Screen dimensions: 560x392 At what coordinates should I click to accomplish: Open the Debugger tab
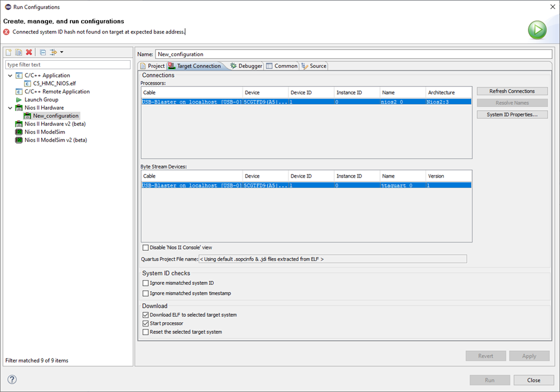(x=246, y=66)
